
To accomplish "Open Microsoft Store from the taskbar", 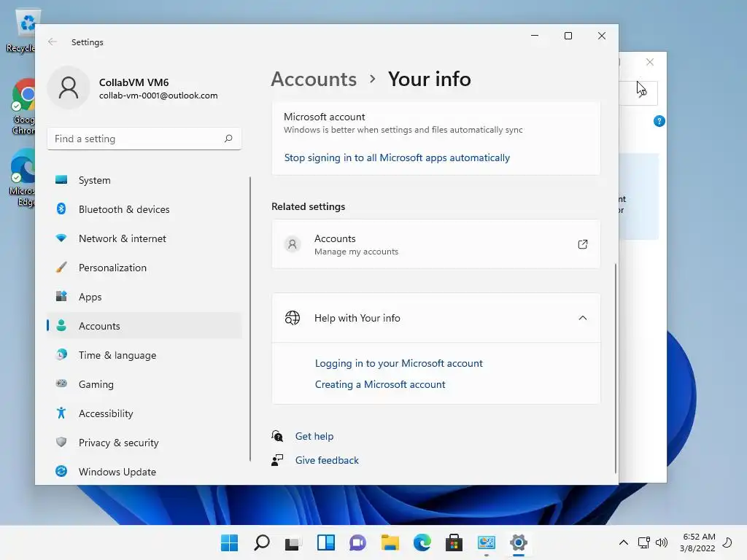I will coord(454,542).
